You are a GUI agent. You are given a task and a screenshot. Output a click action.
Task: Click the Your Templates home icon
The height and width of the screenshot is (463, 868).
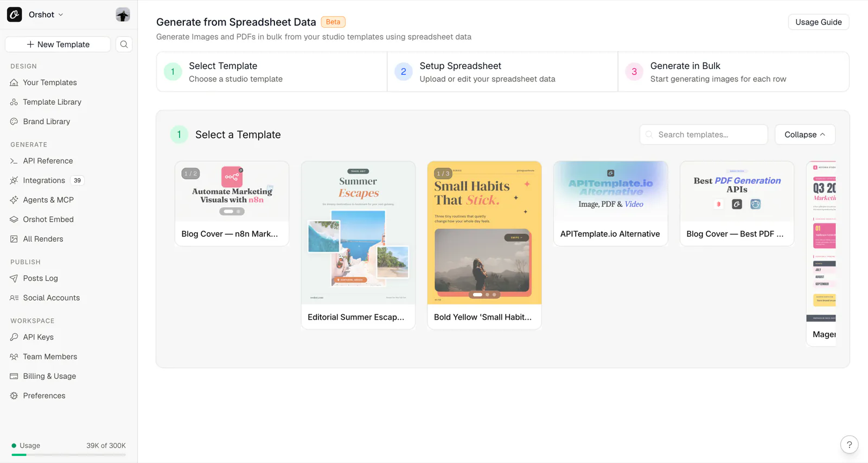point(14,83)
